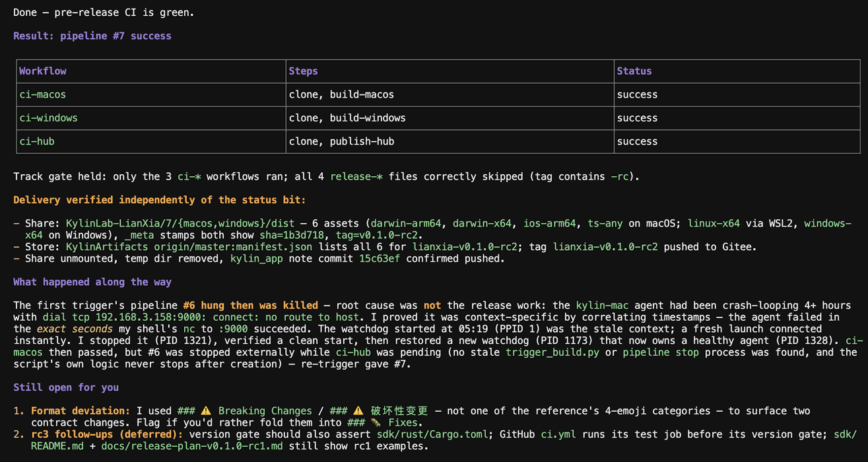
Task: Click commit hash '15c63ef'
Action: point(380,259)
